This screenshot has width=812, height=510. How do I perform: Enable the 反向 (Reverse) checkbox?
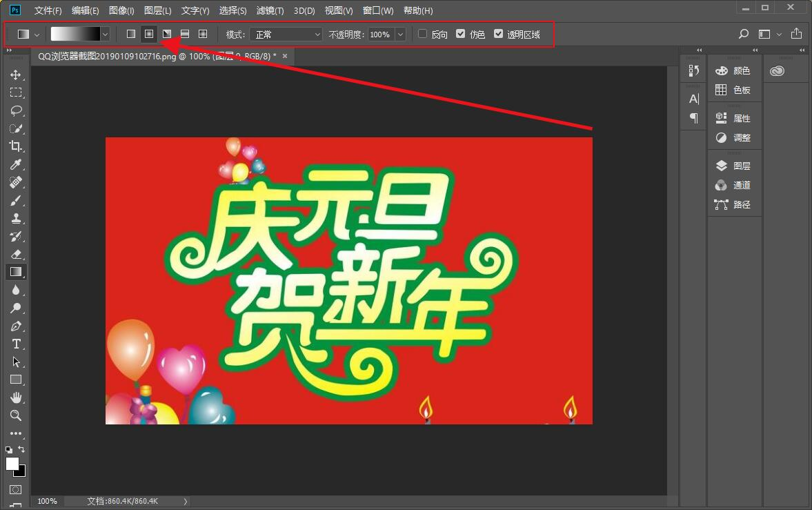pos(423,33)
